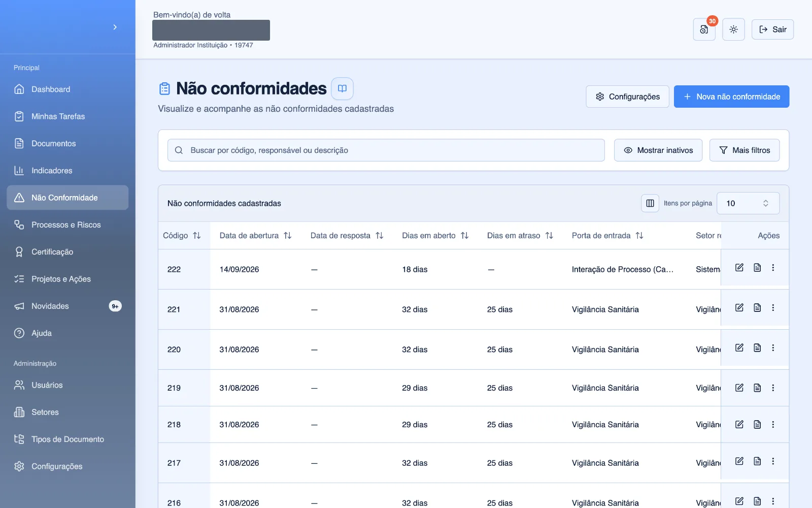Open the column visibility selector icon
Viewport: 812px width, 508px height.
pyautogui.click(x=650, y=203)
